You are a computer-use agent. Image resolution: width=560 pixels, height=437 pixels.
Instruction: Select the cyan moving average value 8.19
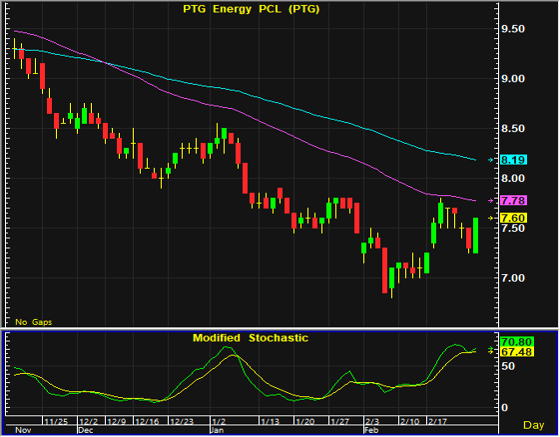[x=513, y=160]
